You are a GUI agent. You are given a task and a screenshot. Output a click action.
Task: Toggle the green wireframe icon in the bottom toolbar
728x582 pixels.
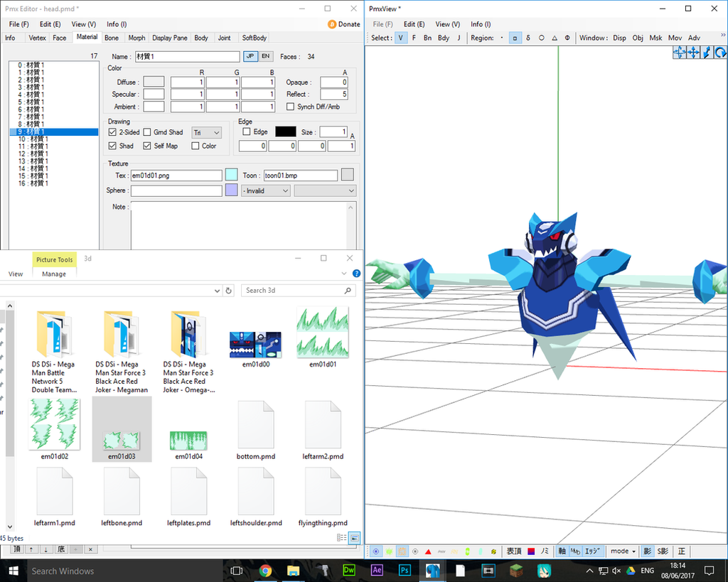[389, 551]
